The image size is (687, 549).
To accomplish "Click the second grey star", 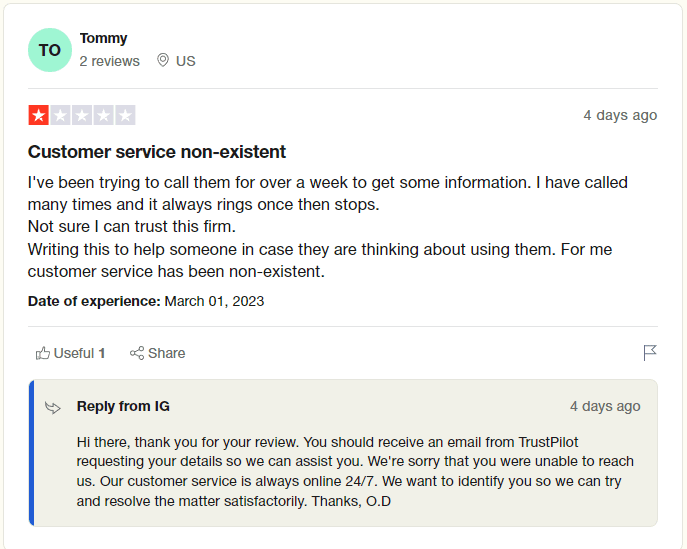I will [x=60, y=115].
